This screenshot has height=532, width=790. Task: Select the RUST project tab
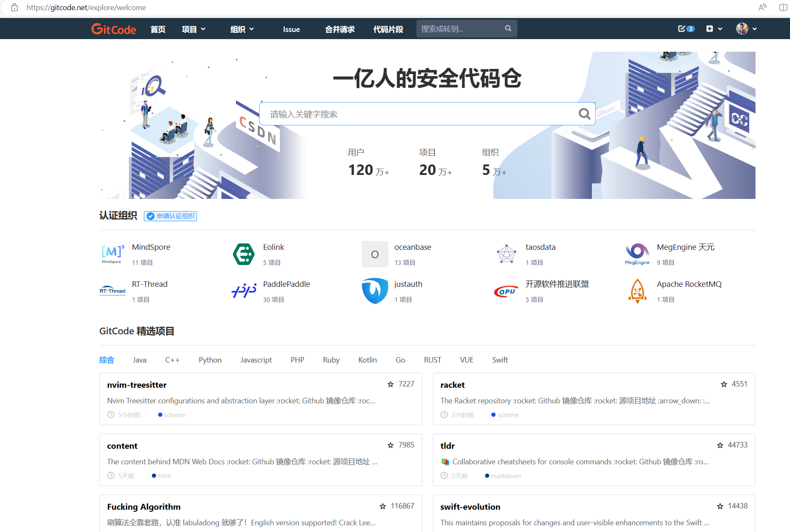(433, 360)
